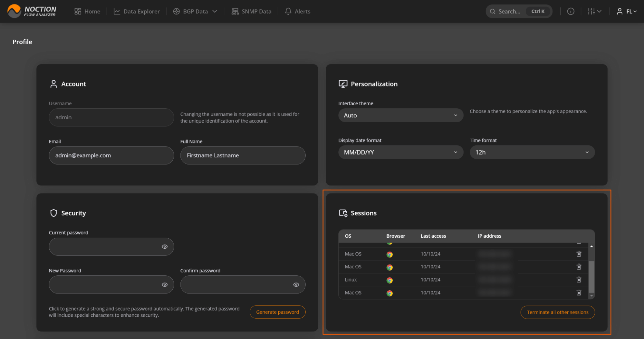Click the OS column header

348,236
